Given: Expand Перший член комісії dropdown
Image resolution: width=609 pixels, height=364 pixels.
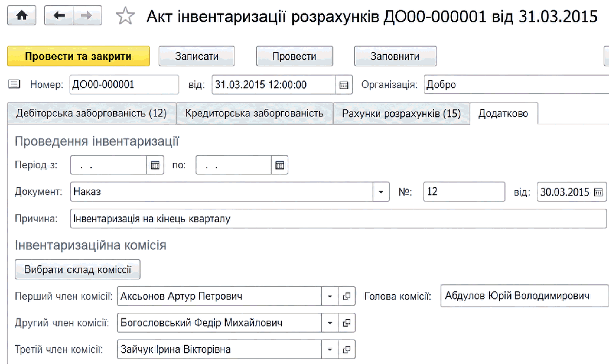Looking at the screenshot, I should 330,297.
